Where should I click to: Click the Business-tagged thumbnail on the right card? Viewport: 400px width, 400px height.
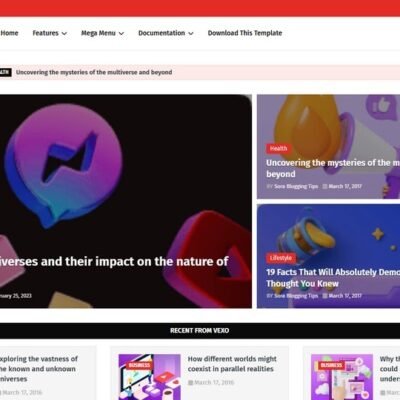[x=342, y=377]
